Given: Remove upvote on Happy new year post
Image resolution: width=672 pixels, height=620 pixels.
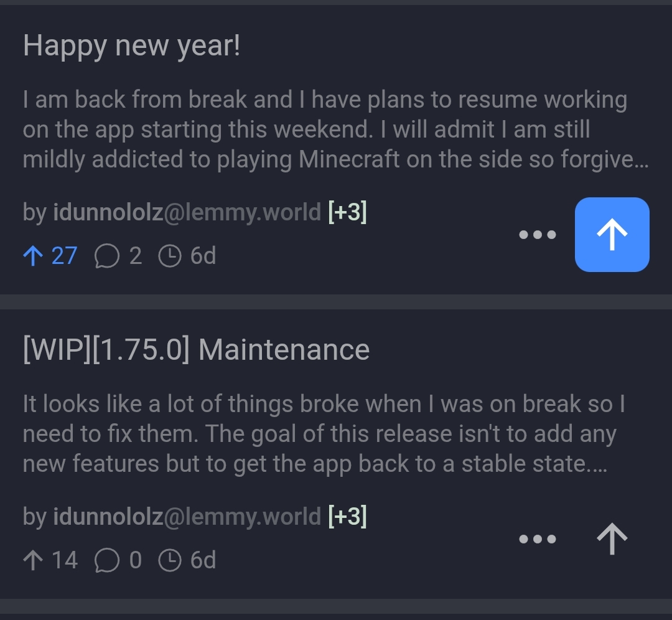Looking at the screenshot, I should 612,235.
